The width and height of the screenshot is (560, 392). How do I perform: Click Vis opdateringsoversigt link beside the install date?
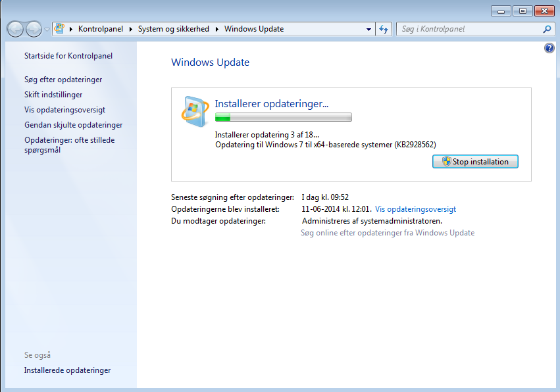click(415, 209)
